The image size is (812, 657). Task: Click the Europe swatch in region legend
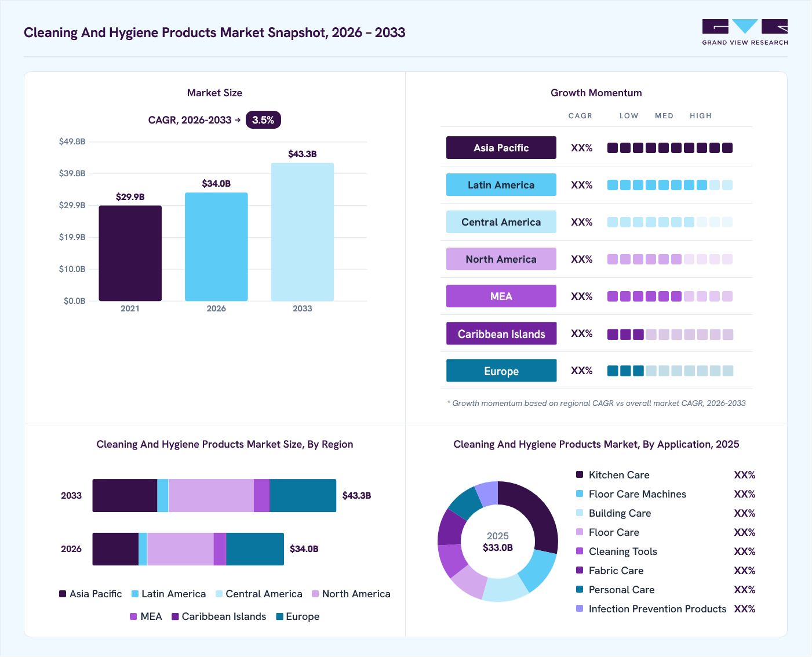click(280, 616)
